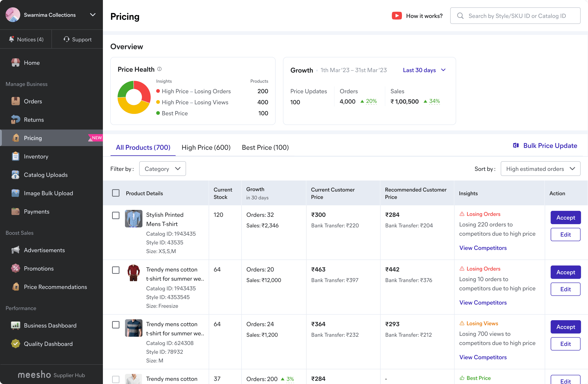Click the Image Bulk Upload icon
Image resolution: width=588 pixels, height=384 pixels.
pos(16,193)
